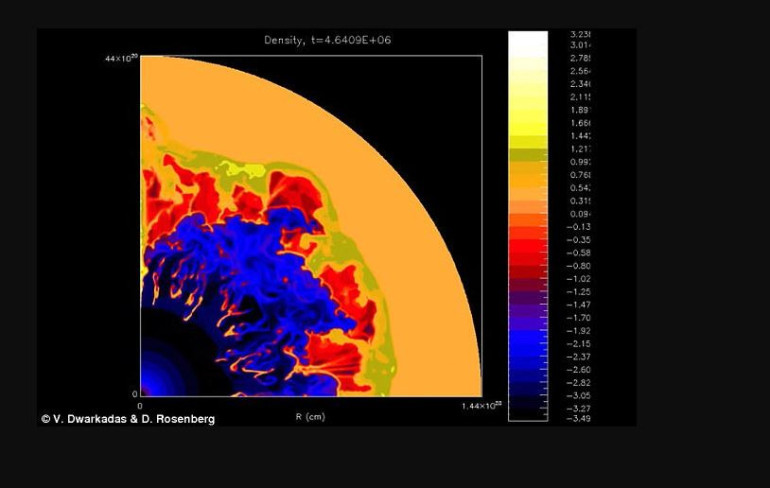Click the "R (cm)" x-axis label
This screenshot has height=488, width=770.
point(310,417)
